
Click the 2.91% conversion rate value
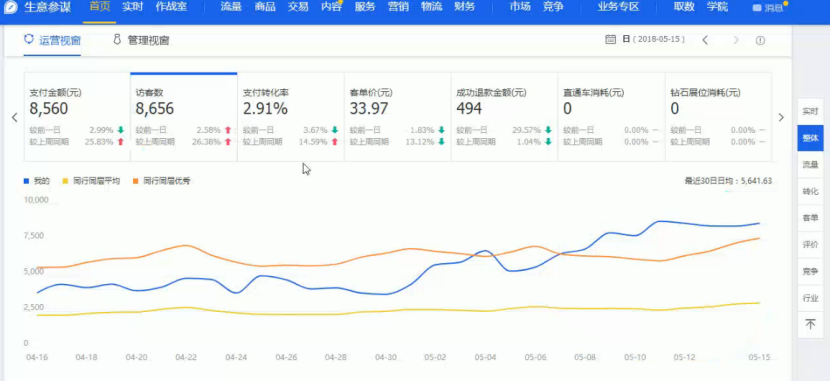coord(265,109)
